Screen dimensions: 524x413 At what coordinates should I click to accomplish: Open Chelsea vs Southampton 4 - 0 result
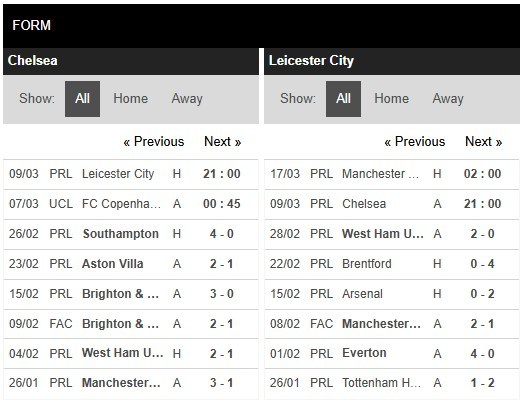(x=131, y=234)
